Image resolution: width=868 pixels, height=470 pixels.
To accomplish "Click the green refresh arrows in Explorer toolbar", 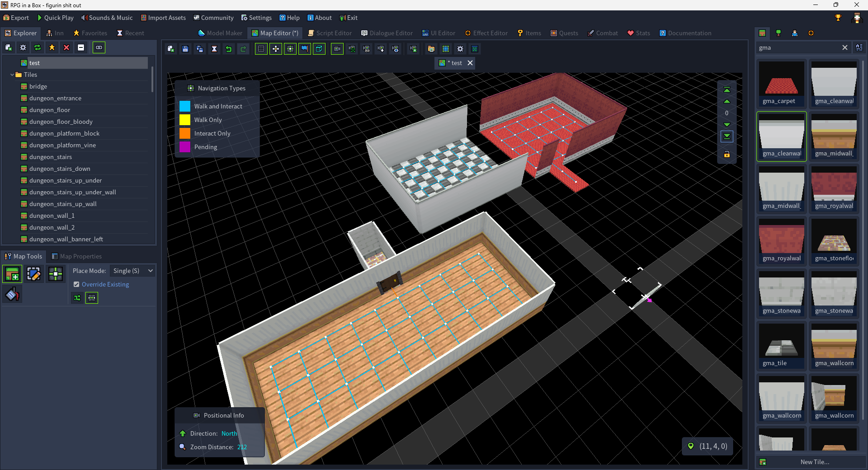I will [x=38, y=47].
